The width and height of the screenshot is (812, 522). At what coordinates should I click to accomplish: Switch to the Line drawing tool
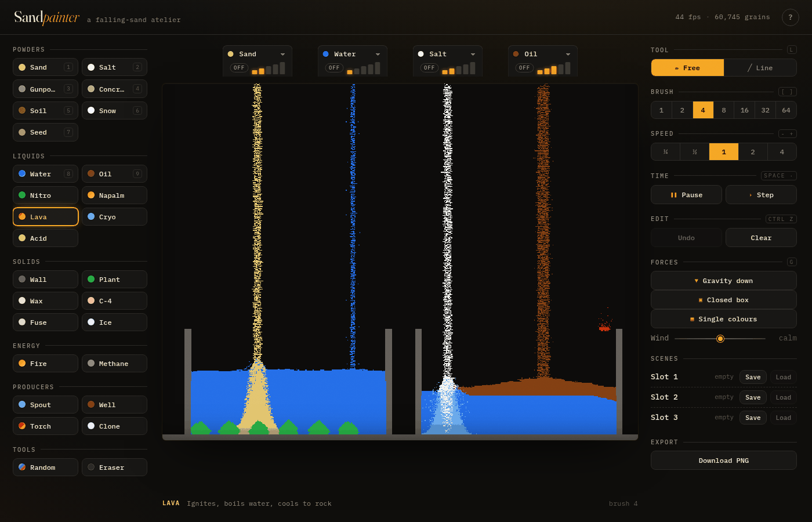tap(760, 68)
